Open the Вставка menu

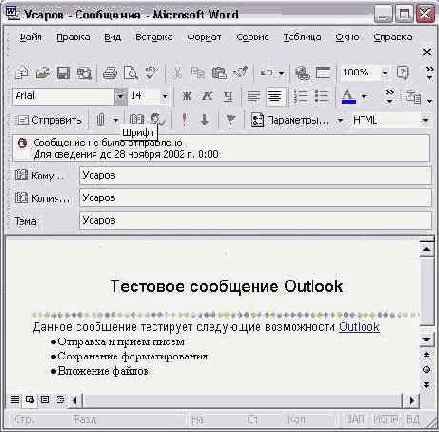pyautogui.click(x=154, y=37)
